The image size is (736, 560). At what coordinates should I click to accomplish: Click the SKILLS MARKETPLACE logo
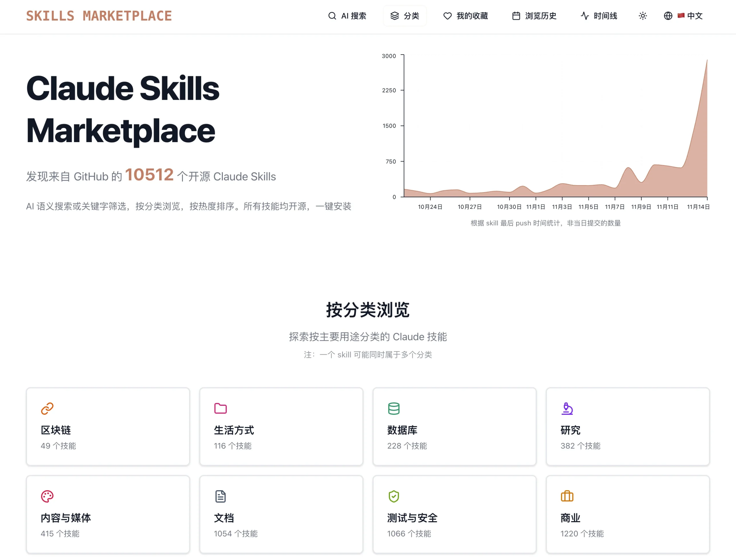click(x=99, y=15)
